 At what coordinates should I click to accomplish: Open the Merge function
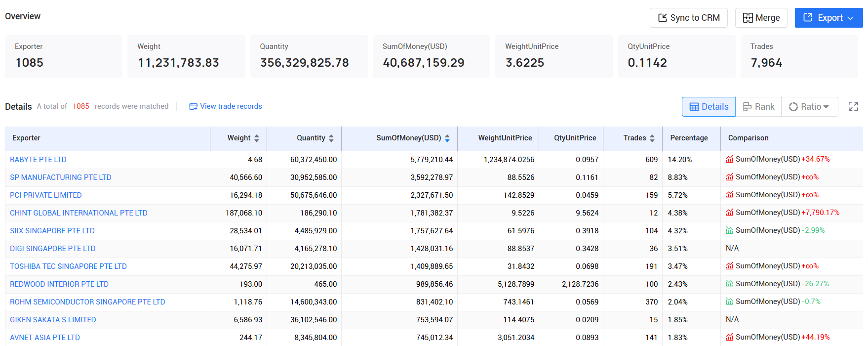[x=761, y=18]
